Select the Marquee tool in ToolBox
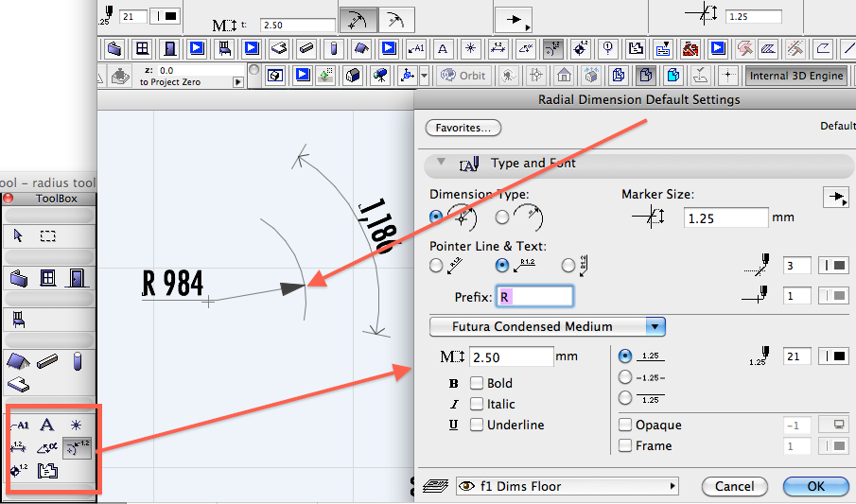856x504 pixels. [x=48, y=236]
